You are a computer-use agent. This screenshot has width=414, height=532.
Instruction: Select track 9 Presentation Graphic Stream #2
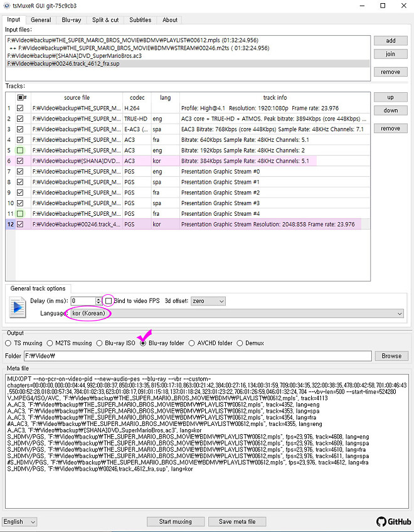(188, 193)
